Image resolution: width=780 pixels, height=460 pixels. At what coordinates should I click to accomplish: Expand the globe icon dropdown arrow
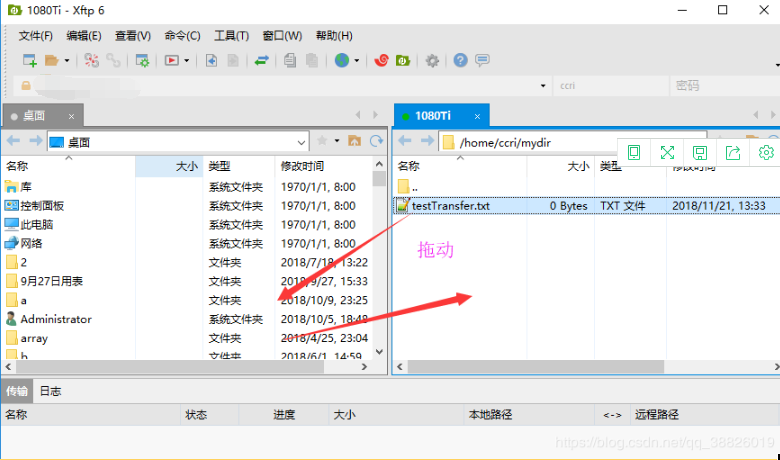[x=357, y=61]
